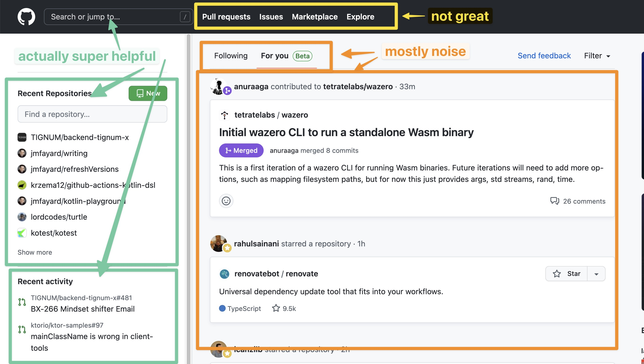Click the pull request icon beside TIGNUM/backend-tignum-x#481
644x364 pixels.
pyautogui.click(x=22, y=302)
